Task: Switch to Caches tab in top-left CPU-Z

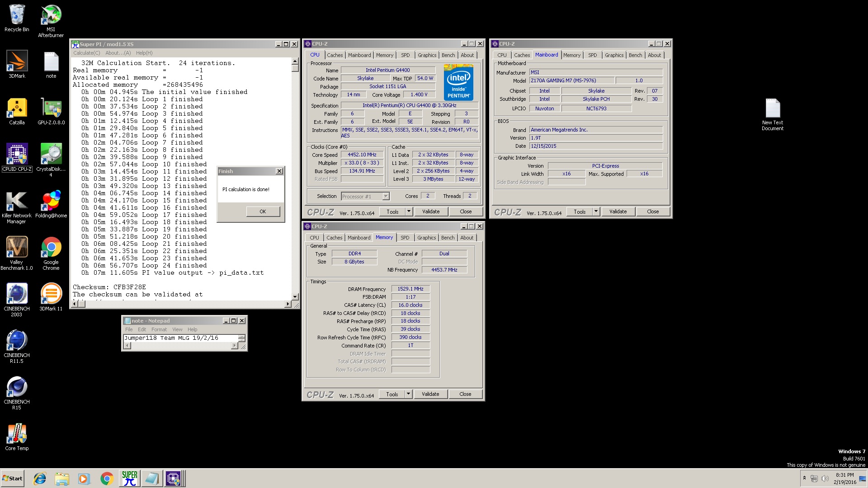Action: pyautogui.click(x=335, y=55)
